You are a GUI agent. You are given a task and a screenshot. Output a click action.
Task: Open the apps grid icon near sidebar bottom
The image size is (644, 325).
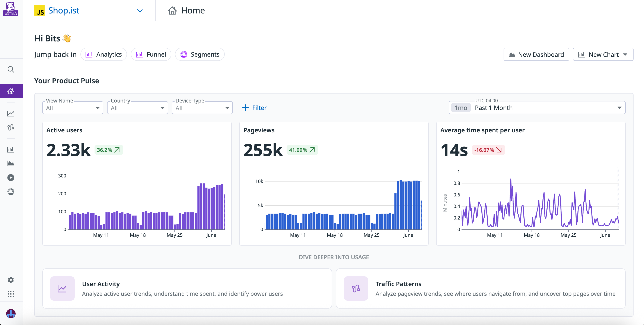11,294
